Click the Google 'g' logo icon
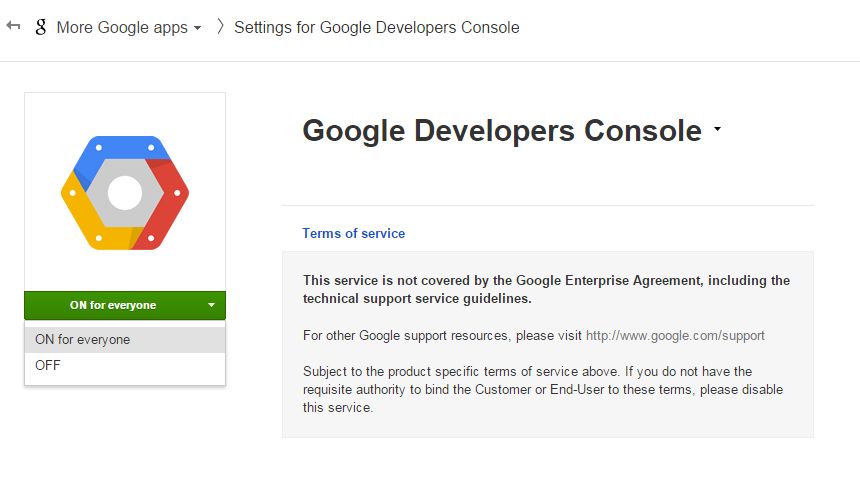This screenshot has height=491, width=860. click(x=40, y=27)
